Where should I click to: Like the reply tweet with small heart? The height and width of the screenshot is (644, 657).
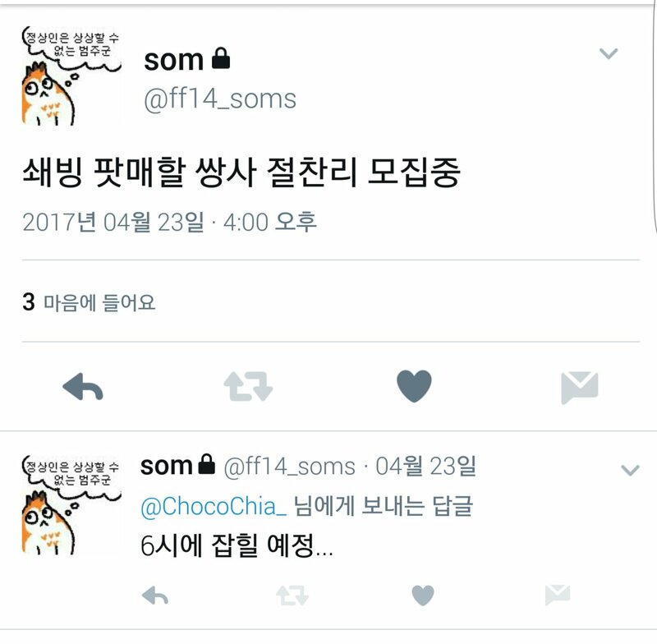423,596
